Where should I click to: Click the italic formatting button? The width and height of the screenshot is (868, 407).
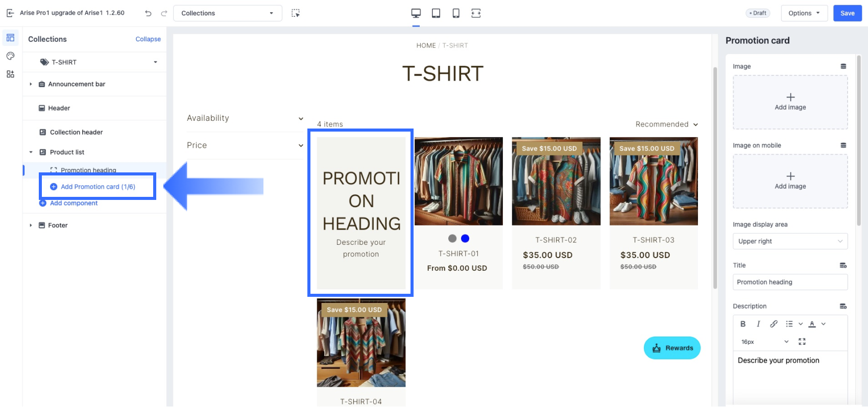pos(758,324)
